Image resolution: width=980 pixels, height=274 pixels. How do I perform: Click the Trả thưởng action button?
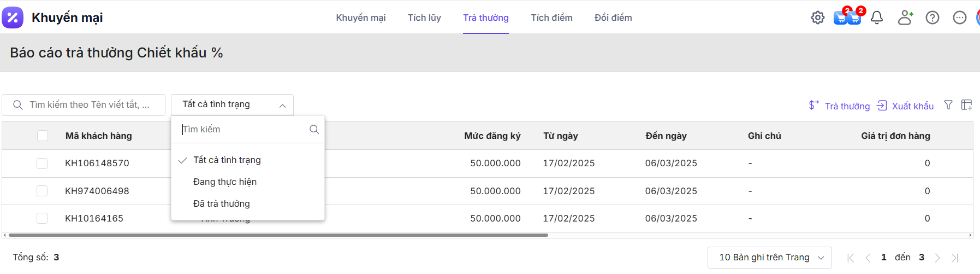coord(839,106)
